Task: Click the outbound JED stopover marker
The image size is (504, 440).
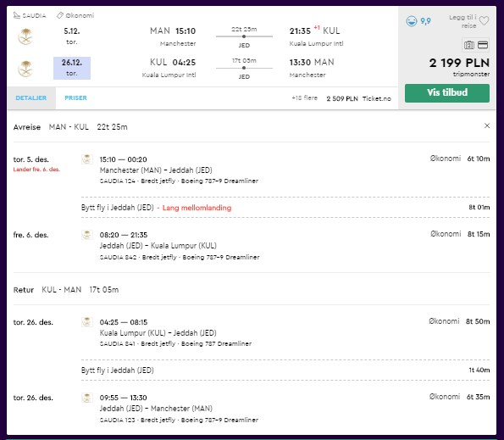Action: (244, 36)
